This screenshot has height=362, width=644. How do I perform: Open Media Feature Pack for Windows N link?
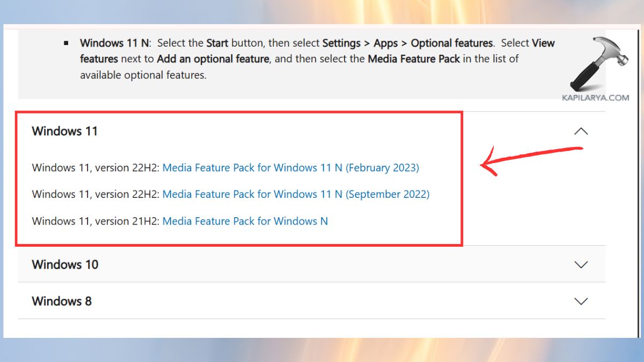pos(245,221)
